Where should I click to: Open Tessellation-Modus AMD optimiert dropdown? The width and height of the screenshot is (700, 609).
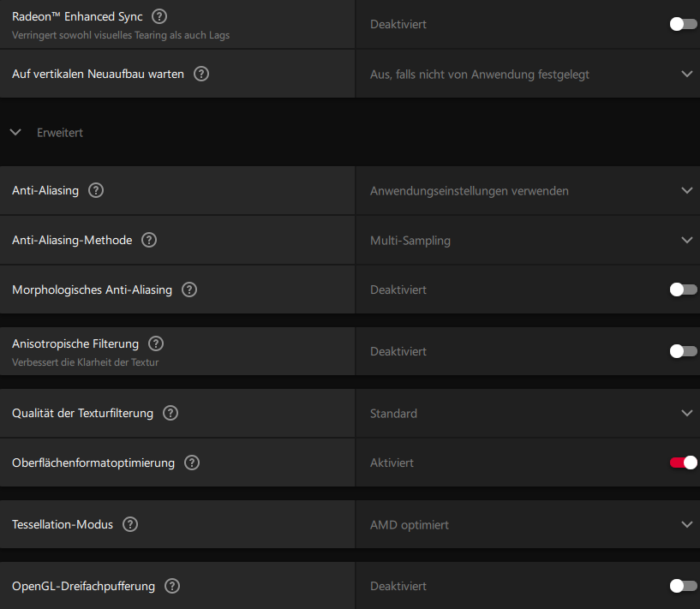pos(527,524)
